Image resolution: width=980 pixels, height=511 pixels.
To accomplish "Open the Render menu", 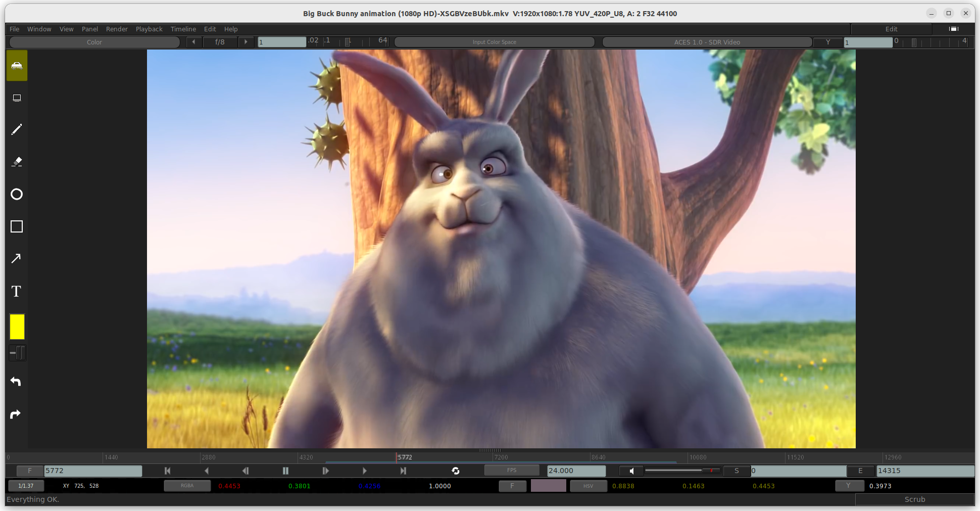I will (x=117, y=29).
